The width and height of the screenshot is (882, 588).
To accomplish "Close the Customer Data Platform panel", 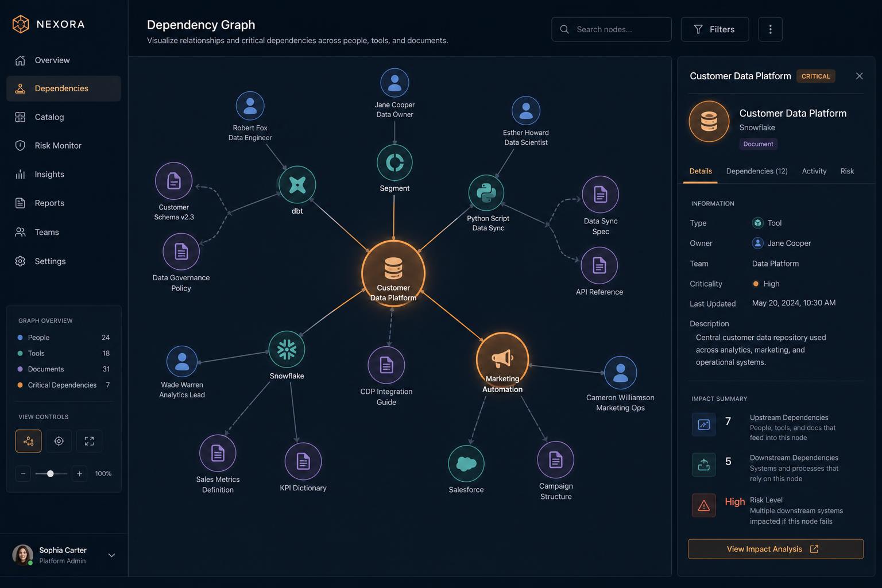I will click(x=859, y=76).
